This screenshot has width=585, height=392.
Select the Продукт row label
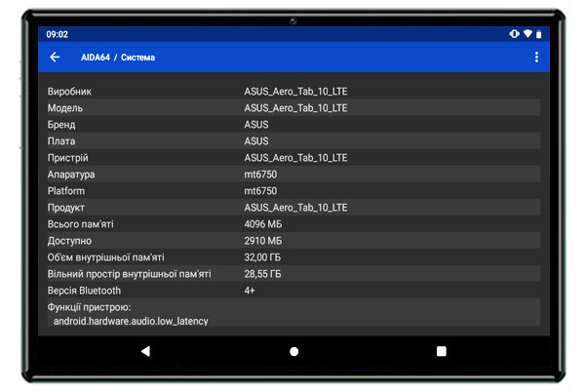66,208
